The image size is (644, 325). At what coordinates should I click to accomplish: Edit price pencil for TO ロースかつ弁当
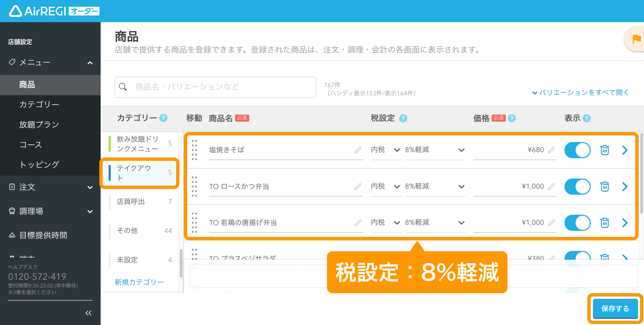[551, 187]
